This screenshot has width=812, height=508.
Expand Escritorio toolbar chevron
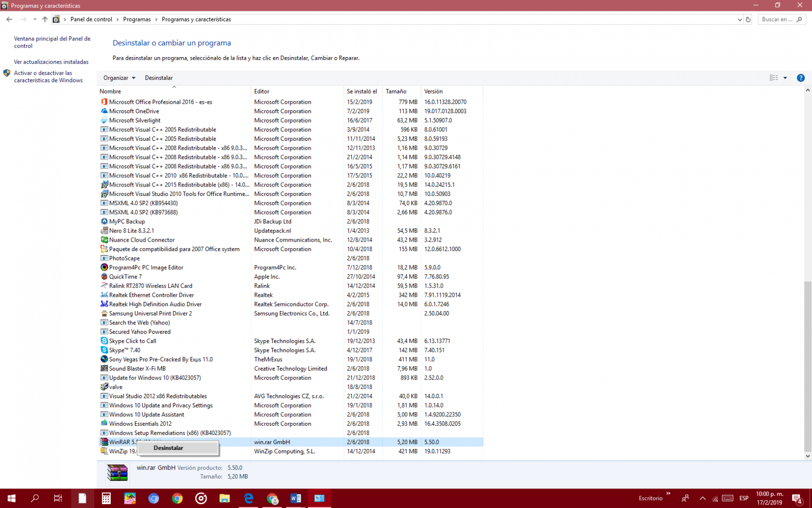tap(668, 494)
